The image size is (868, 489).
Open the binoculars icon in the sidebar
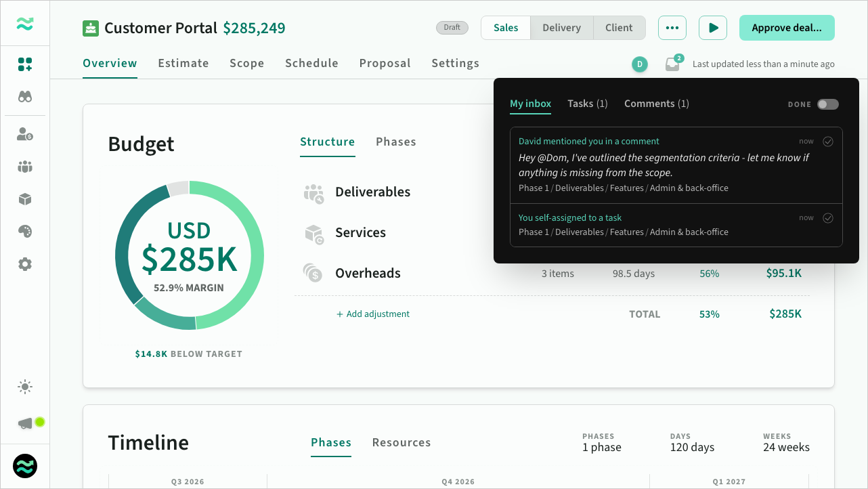coord(25,97)
